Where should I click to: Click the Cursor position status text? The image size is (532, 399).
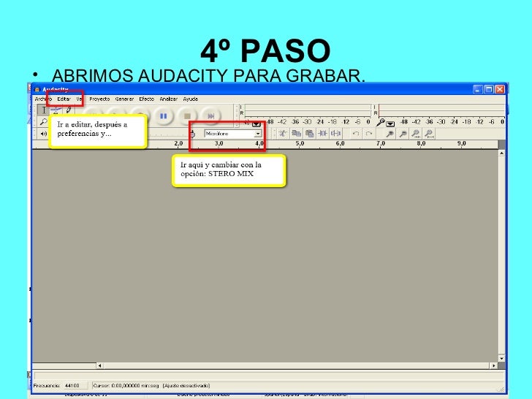tap(126, 386)
